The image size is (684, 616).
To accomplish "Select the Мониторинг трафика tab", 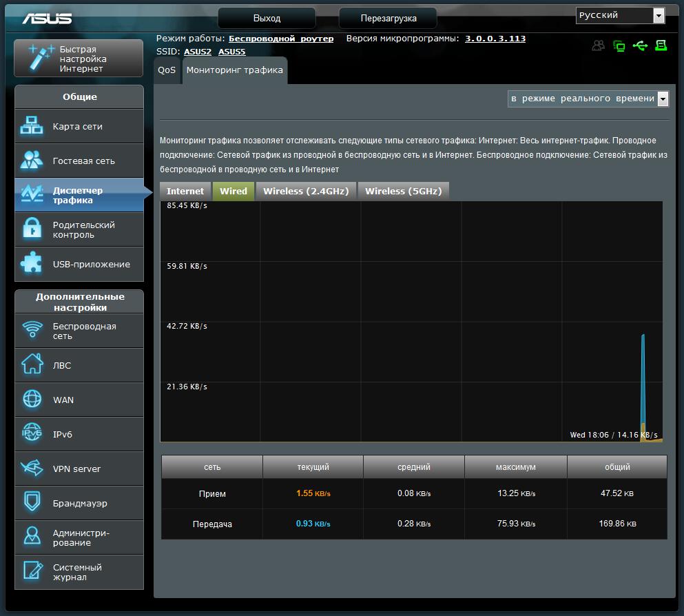I will 235,70.
